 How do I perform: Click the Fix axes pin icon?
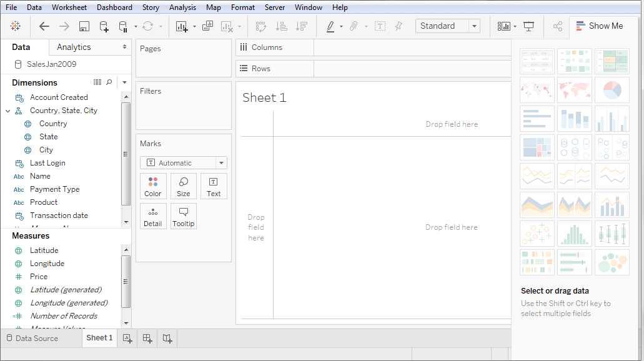[x=399, y=26]
